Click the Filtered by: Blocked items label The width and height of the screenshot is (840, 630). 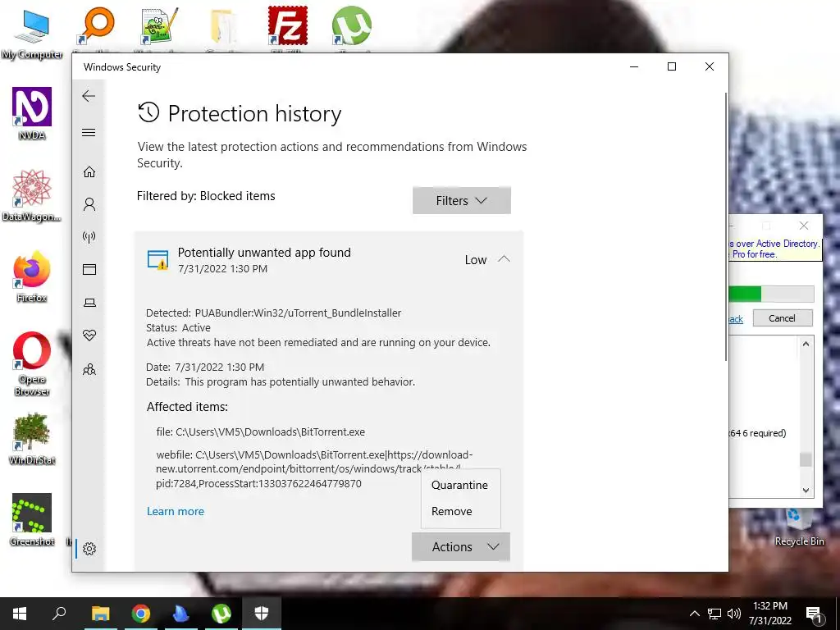click(206, 196)
